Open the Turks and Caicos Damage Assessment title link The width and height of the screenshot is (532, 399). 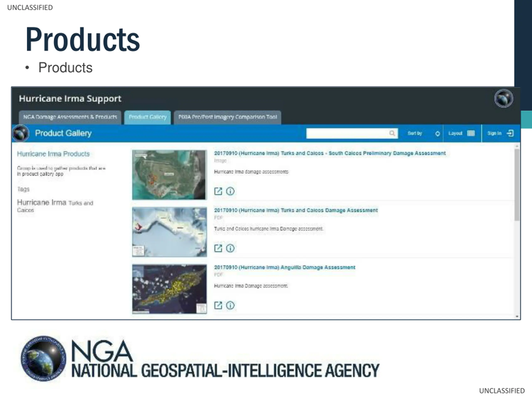point(296,210)
